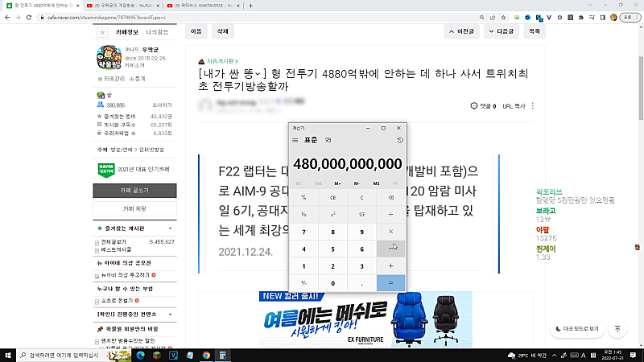
Task: Click the 목록 list button
Action: (535, 31)
